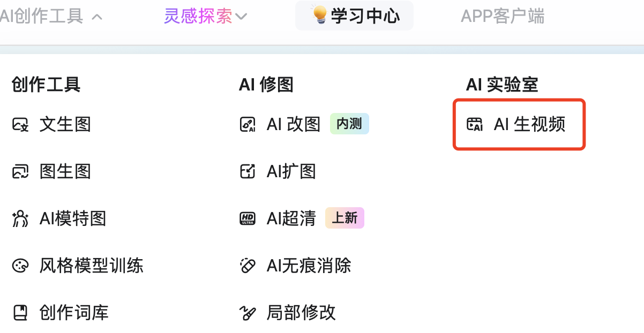Viewport: 644px width, 333px height.
Task: Click the 创作词库 book icon
Action: [x=20, y=313]
